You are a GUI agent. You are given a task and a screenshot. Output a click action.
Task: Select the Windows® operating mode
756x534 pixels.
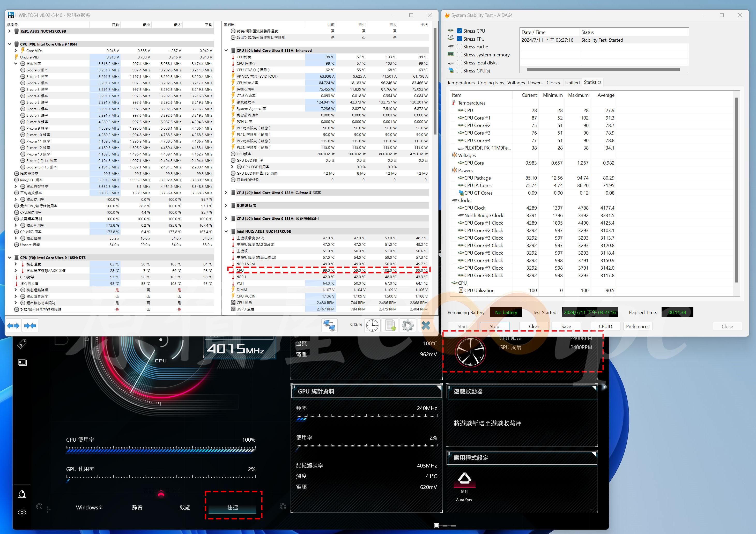tap(89, 507)
